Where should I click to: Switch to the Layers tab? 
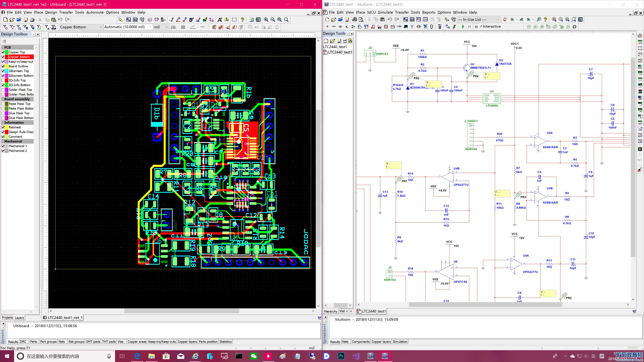(x=19, y=318)
